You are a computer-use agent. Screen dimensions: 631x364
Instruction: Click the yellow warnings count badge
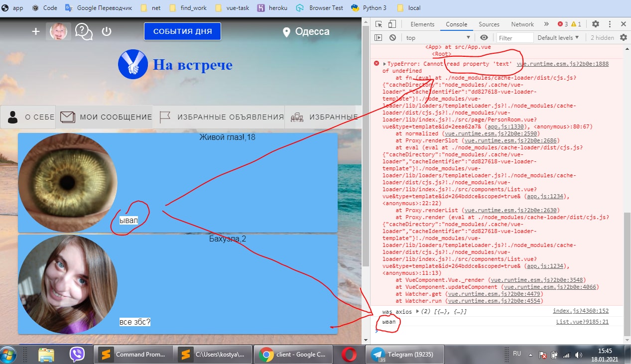[576, 24]
